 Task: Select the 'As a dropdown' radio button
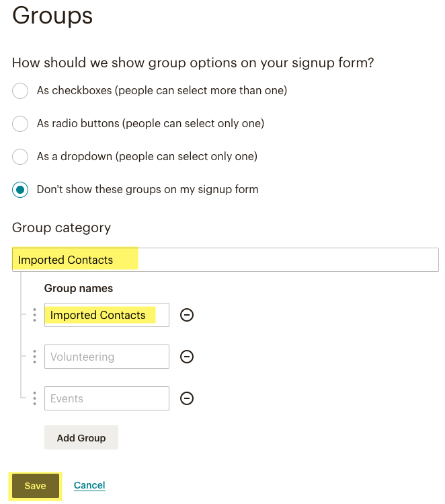(20, 157)
